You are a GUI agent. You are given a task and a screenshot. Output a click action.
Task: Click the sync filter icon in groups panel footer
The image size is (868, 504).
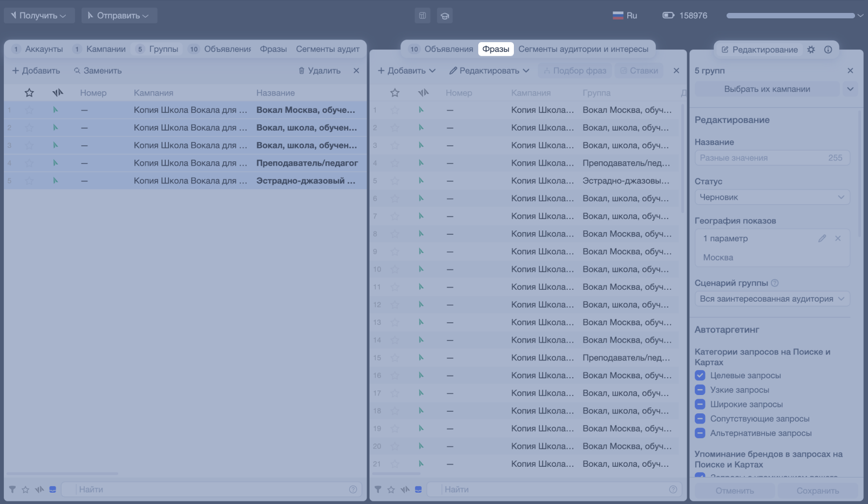(x=39, y=489)
